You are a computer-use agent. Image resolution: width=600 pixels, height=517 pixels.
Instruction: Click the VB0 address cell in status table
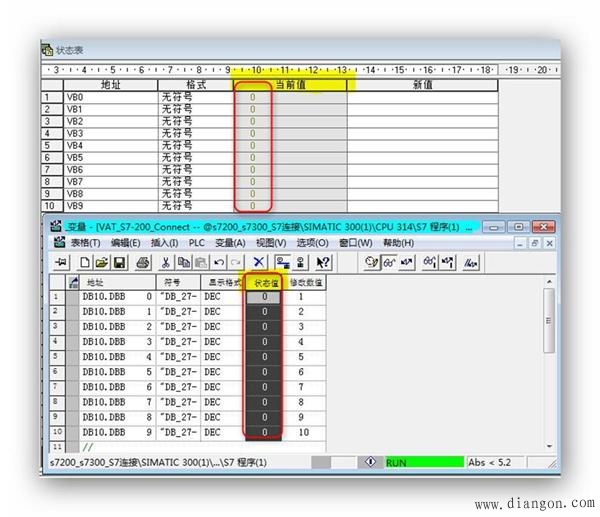110,98
